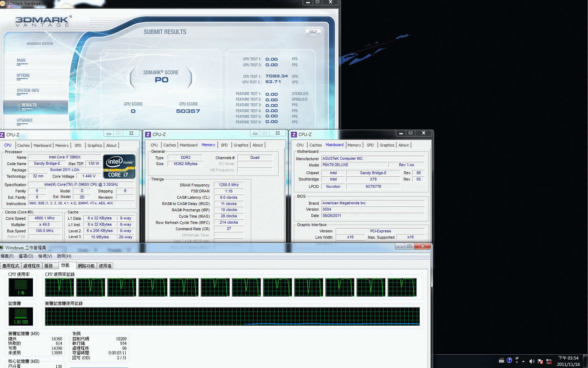Click the CPU usage meter showing 1 %
Image resolution: width=588 pixels, height=368 pixels.
[21, 287]
